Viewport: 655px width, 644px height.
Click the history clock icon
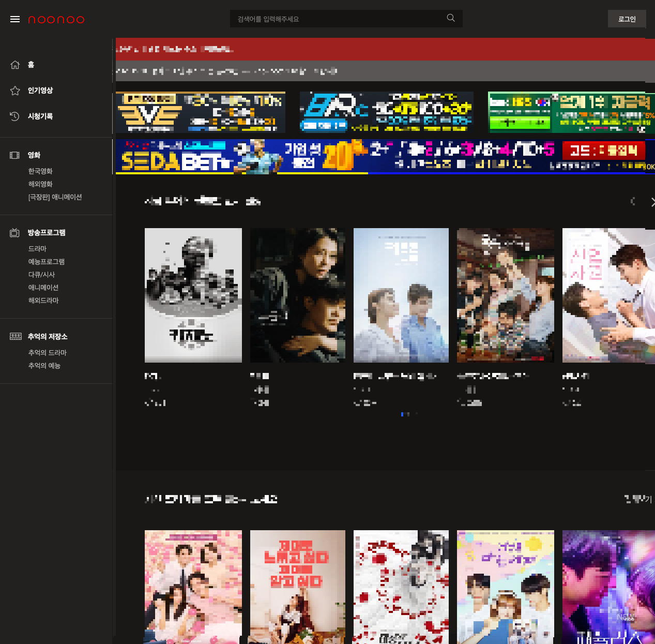[x=15, y=116]
